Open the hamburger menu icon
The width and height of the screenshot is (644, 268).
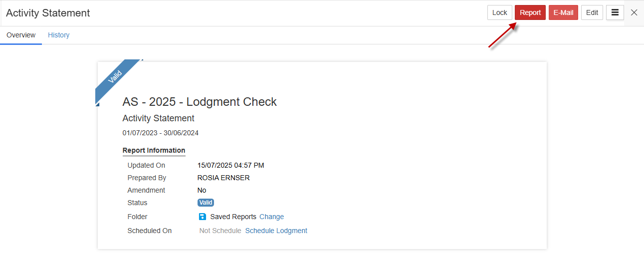click(x=615, y=12)
